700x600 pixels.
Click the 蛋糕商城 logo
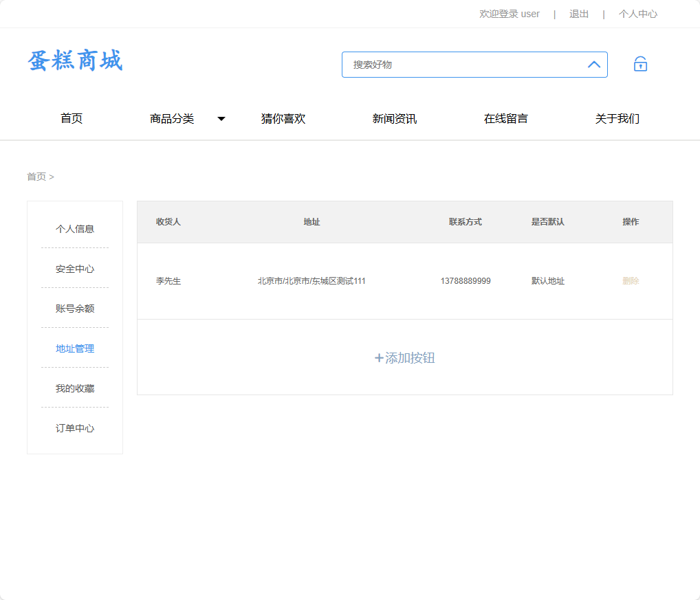point(74,61)
